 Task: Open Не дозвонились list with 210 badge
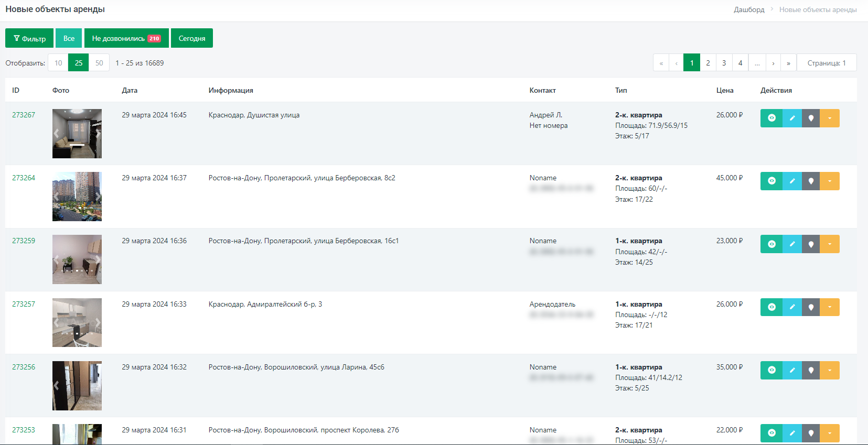pos(126,38)
